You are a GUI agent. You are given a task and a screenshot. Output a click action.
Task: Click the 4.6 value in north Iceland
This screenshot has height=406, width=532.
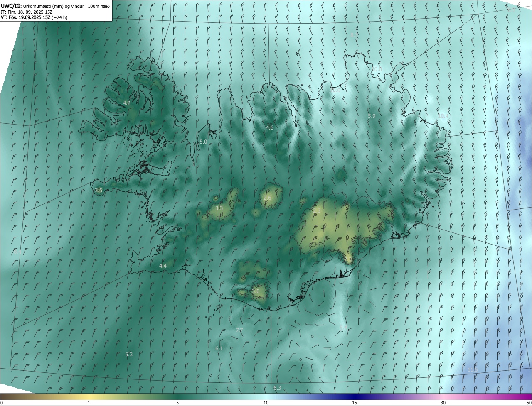(270, 127)
